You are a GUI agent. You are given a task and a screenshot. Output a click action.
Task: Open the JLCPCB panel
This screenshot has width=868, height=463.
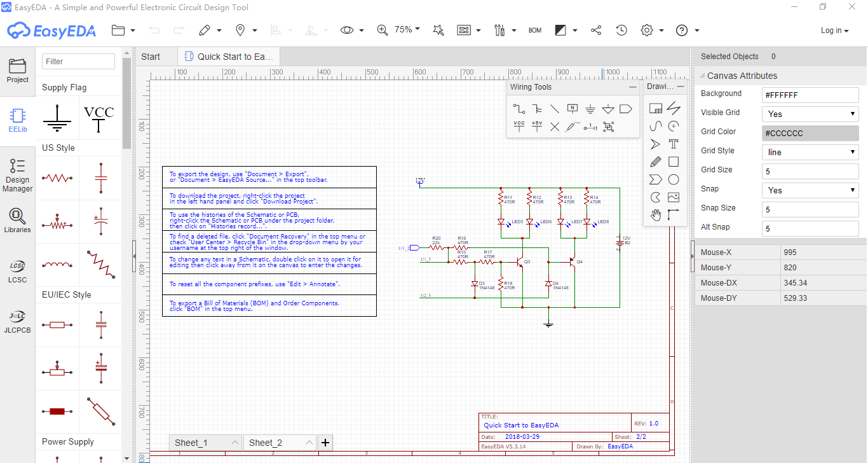click(17, 321)
